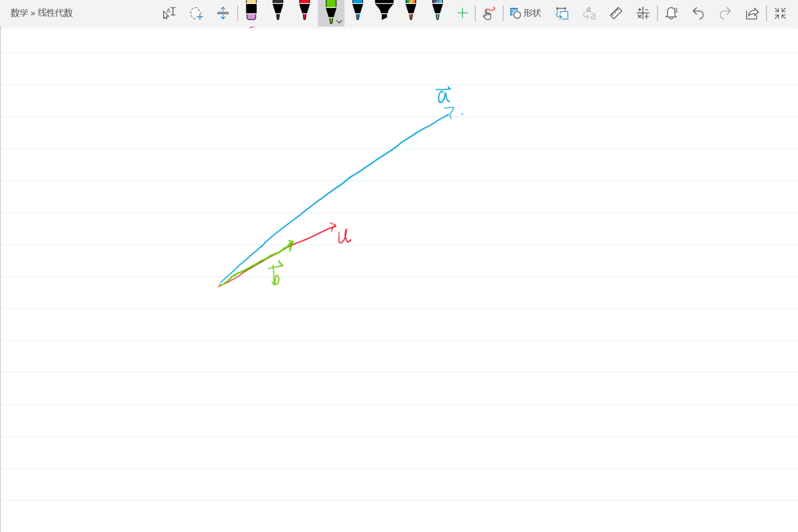Viewport: 798px width, 532px height.
Task: Choose the insert or remove space tool
Action: [223, 13]
